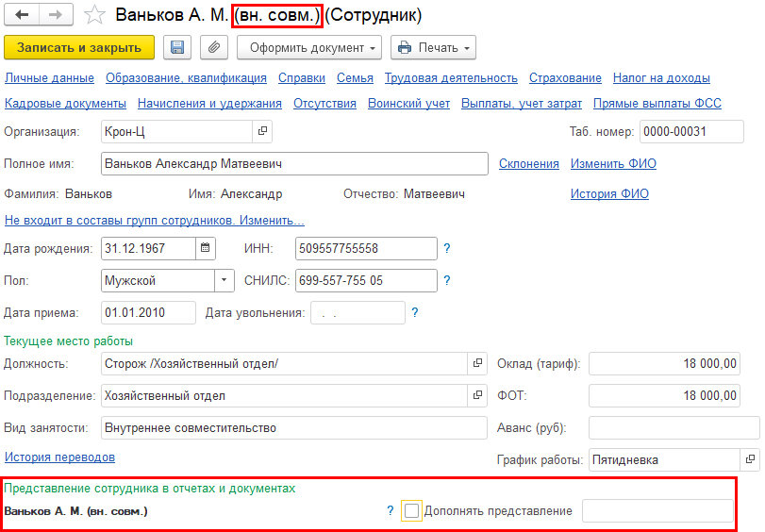Click the Оклад (тариф) field

[x=664, y=363]
